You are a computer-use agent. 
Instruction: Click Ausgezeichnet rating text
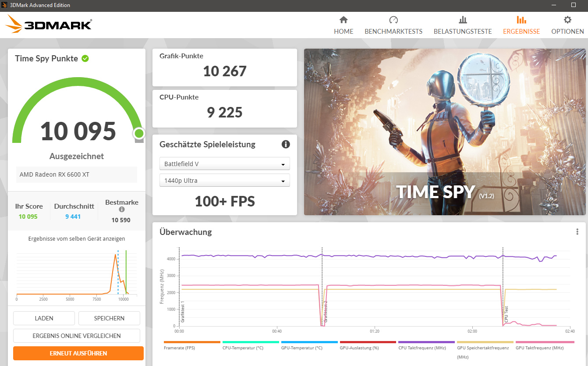[x=77, y=156]
